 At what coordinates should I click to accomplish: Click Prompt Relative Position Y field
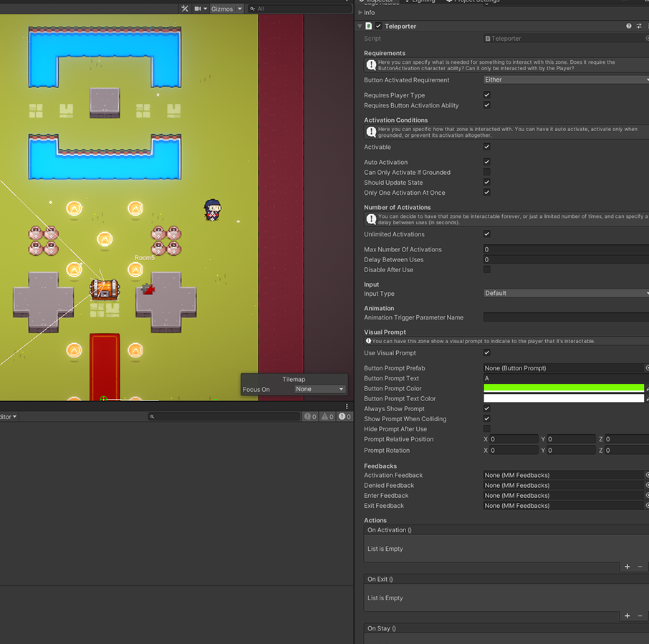point(571,439)
